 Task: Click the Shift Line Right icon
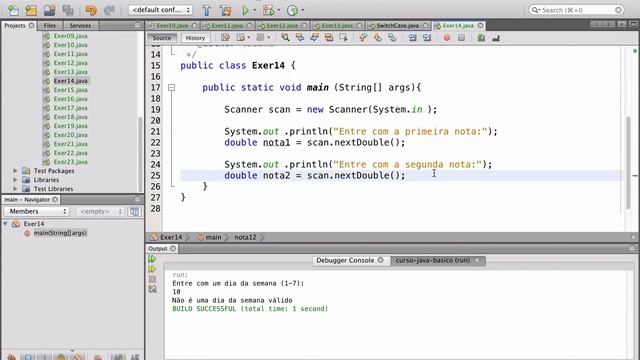coord(427,38)
